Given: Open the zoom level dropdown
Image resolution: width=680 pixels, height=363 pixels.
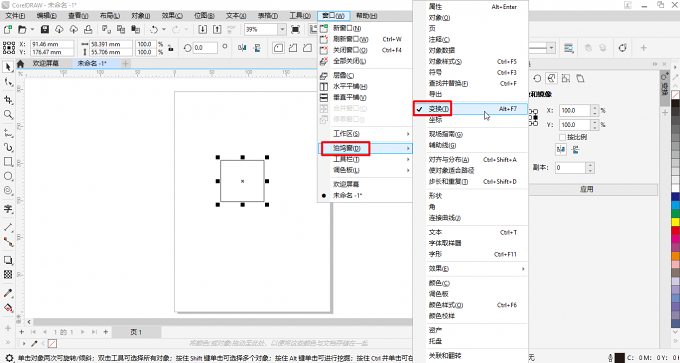Looking at the screenshot, I should pyautogui.click(x=282, y=29).
